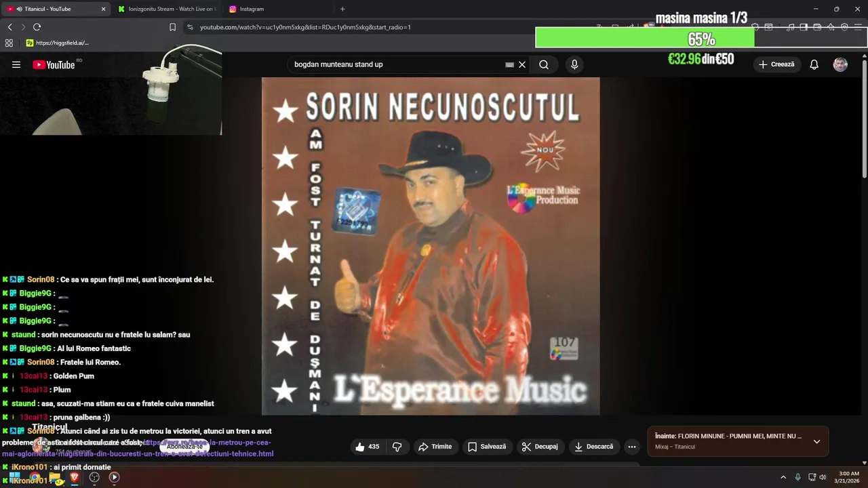Expand the Înainte up-next playlist panel

click(816, 441)
